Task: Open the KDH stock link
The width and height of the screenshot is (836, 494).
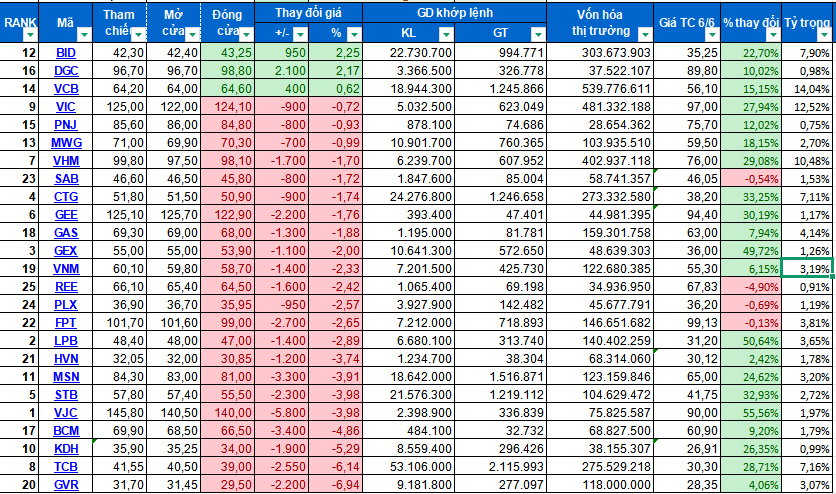Action: click(x=66, y=449)
